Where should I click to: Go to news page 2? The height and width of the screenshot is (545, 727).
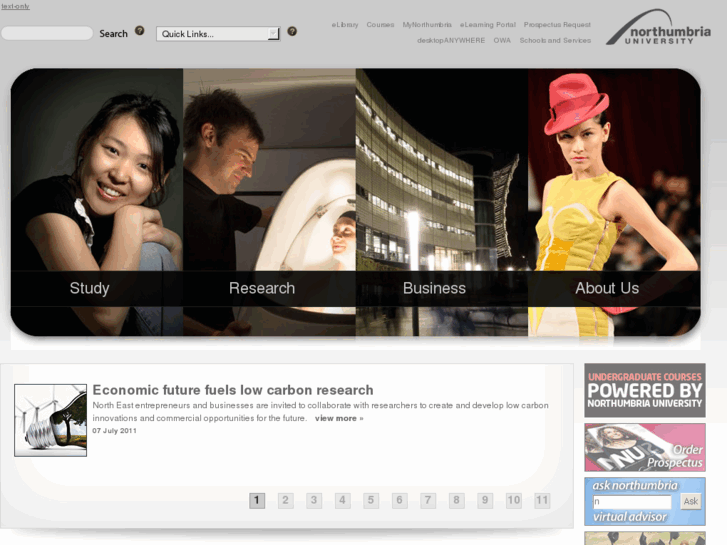(285, 500)
